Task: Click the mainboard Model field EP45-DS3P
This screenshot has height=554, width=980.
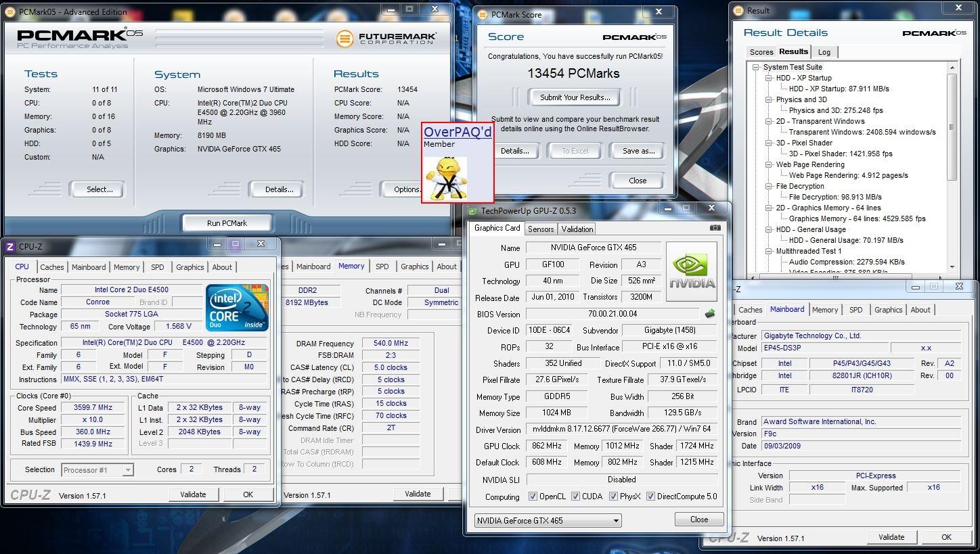Action: [x=825, y=348]
